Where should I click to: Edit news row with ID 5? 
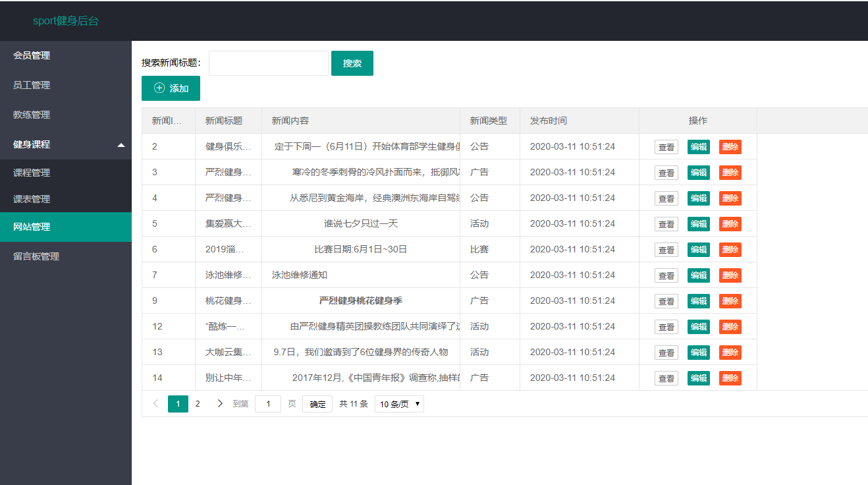[x=699, y=224]
